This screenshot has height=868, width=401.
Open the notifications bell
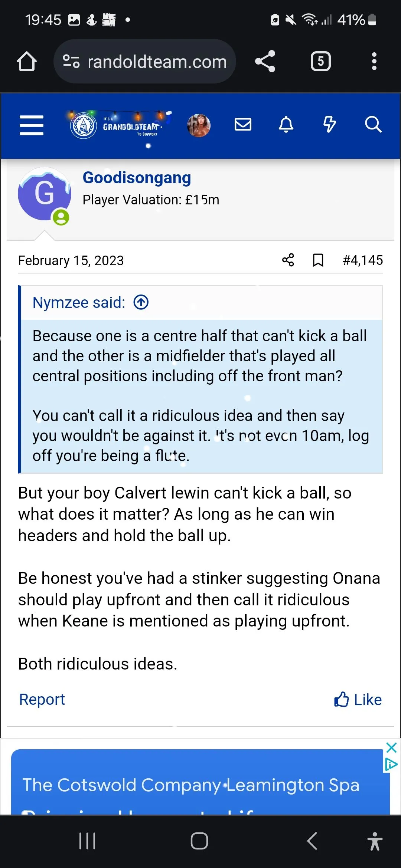[286, 125]
